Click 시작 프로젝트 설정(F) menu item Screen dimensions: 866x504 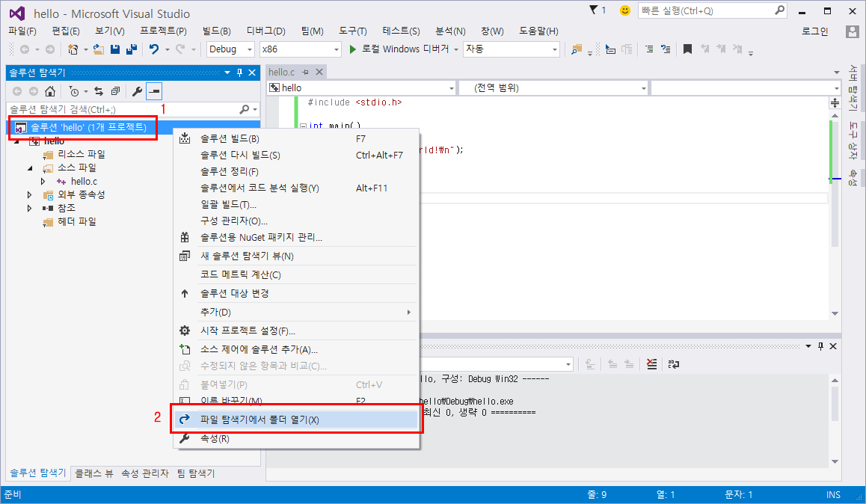[297, 331]
